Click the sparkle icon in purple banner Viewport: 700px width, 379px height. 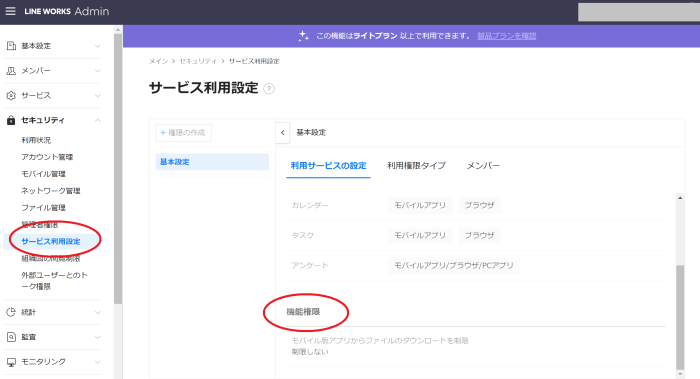click(x=304, y=36)
